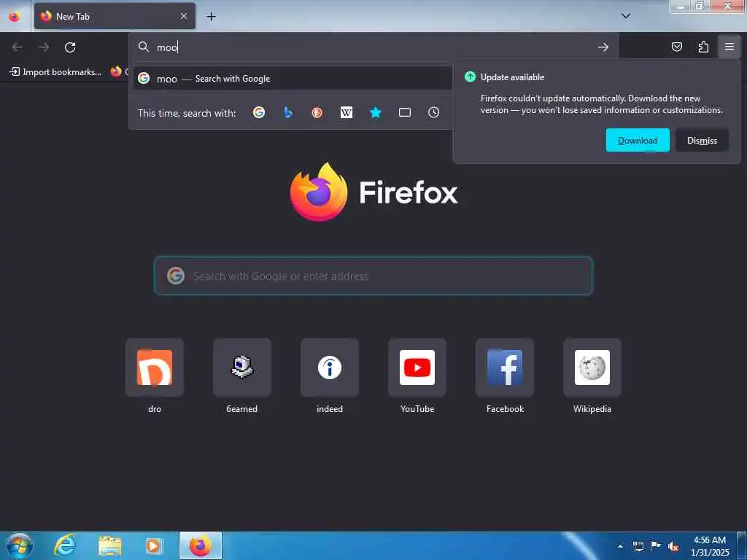Open the Firefox application menu
Screen dimensions: 747x560
coord(729,47)
